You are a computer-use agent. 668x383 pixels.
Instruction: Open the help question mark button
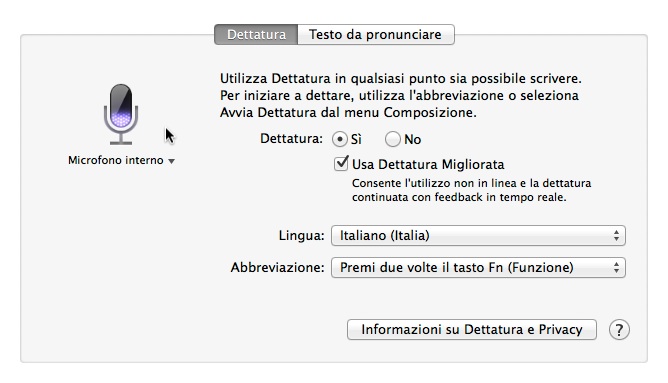619,330
